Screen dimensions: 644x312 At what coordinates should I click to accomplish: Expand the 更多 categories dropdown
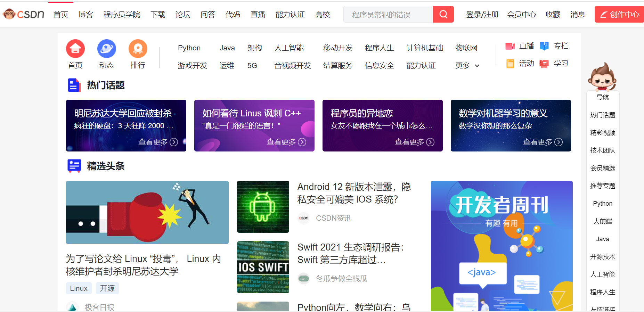coord(467,66)
